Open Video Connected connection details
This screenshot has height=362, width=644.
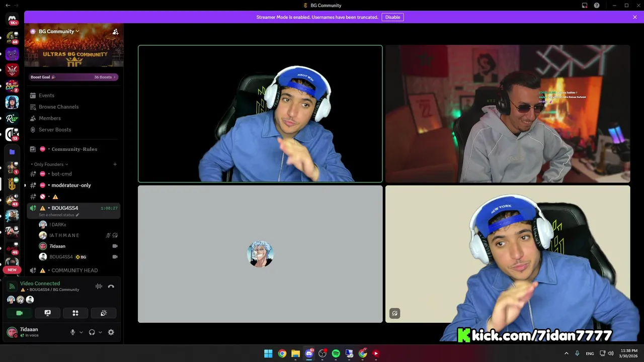[x=40, y=284]
